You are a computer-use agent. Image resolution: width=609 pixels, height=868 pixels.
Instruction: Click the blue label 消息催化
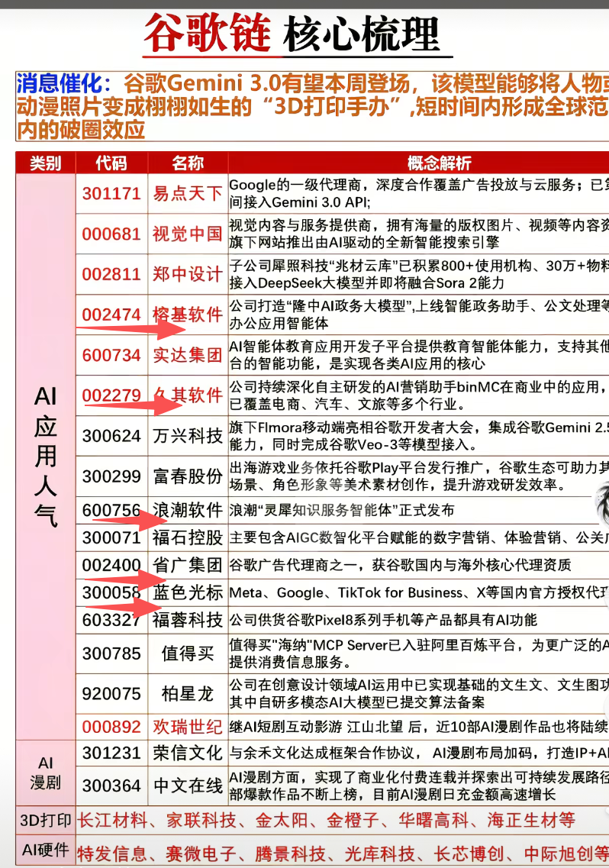pos(60,83)
